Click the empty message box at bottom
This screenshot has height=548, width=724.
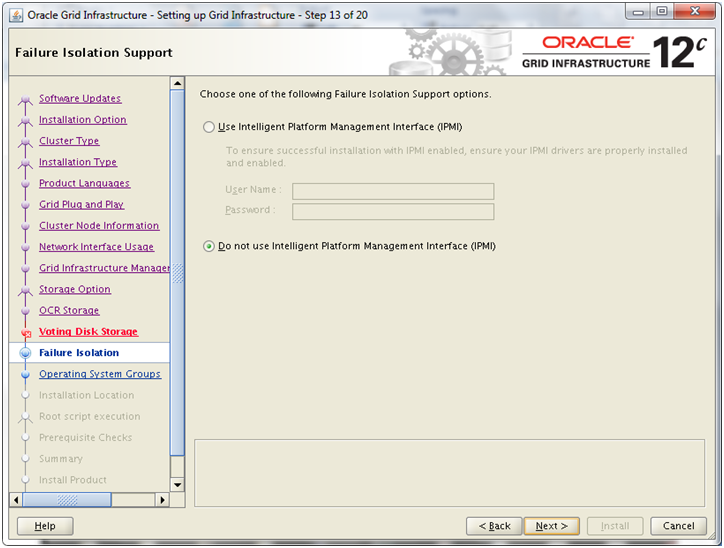[x=449, y=473]
